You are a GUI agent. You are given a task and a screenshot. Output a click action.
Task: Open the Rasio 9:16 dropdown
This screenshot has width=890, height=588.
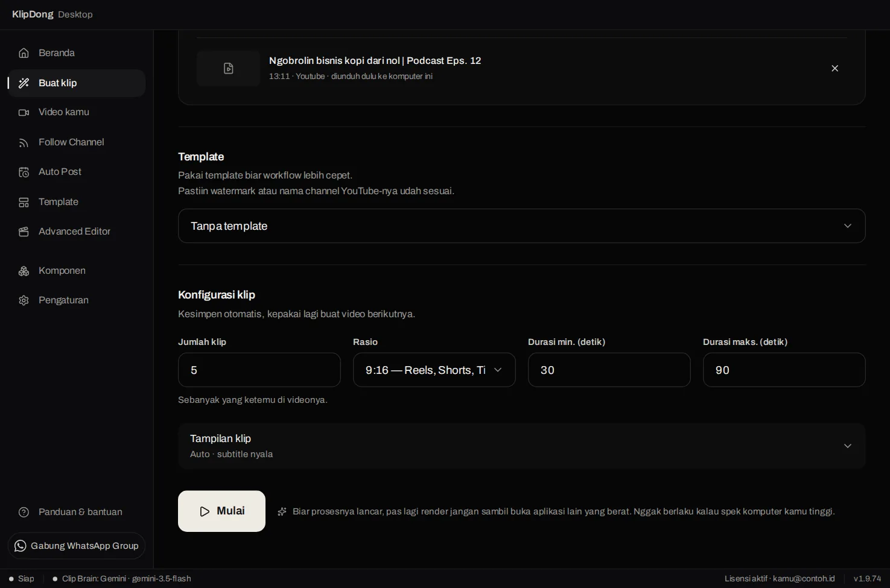click(434, 370)
